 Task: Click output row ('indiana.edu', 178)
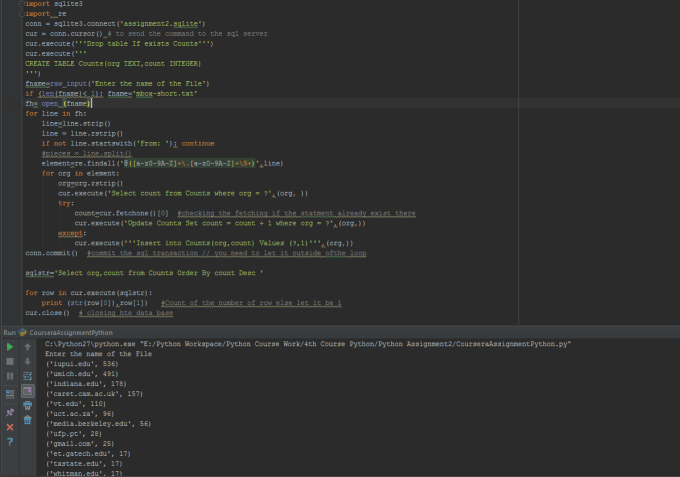pyautogui.click(x=86, y=384)
